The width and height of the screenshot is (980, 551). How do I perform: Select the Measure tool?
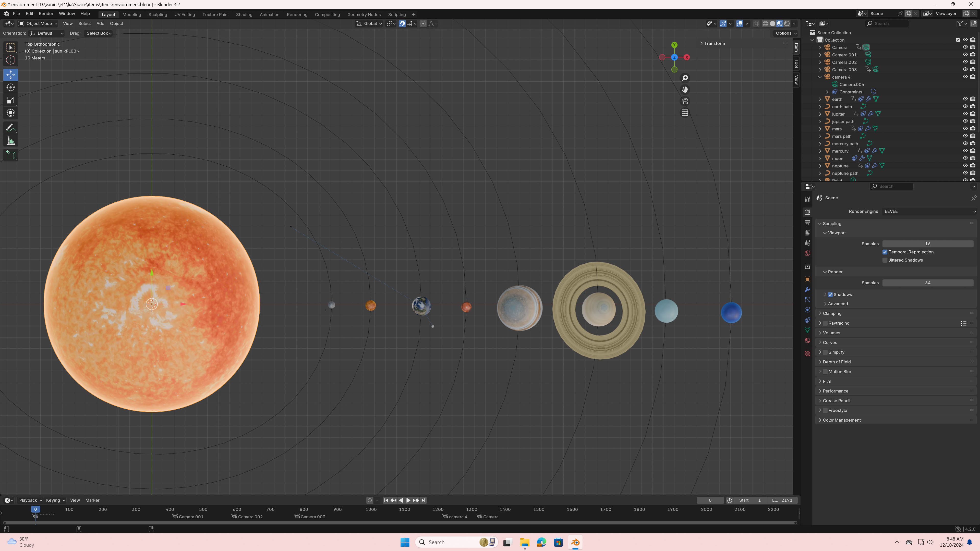(x=11, y=141)
